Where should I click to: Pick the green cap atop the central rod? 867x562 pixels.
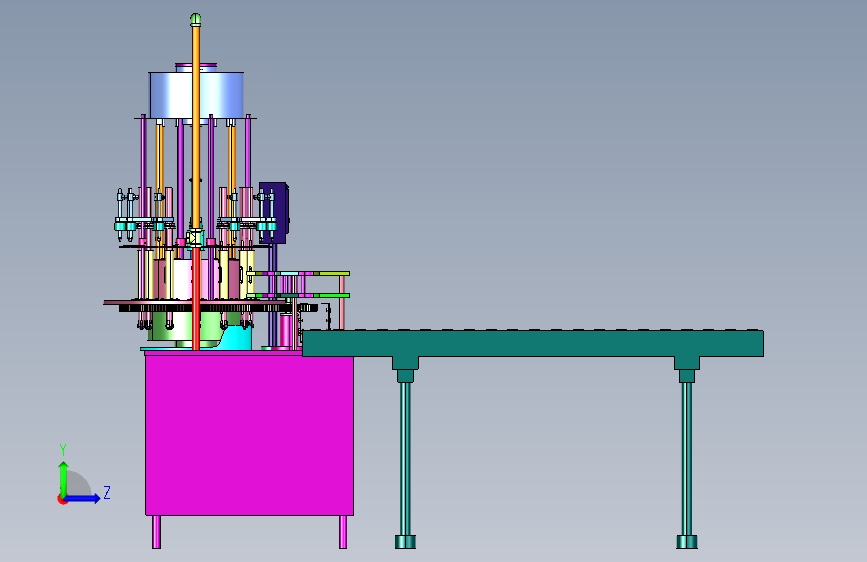195,20
